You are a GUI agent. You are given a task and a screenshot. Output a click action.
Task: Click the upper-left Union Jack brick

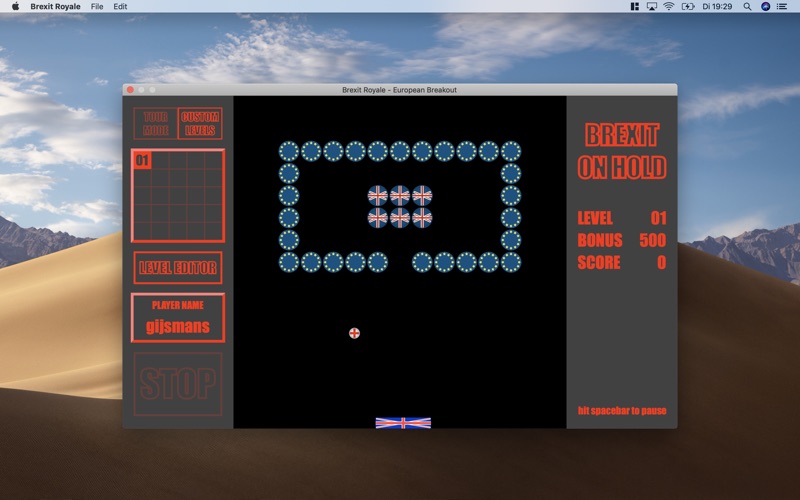coord(378,195)
